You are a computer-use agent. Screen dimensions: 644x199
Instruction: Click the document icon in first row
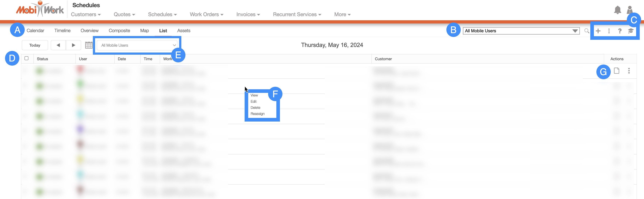coord(616,71)
